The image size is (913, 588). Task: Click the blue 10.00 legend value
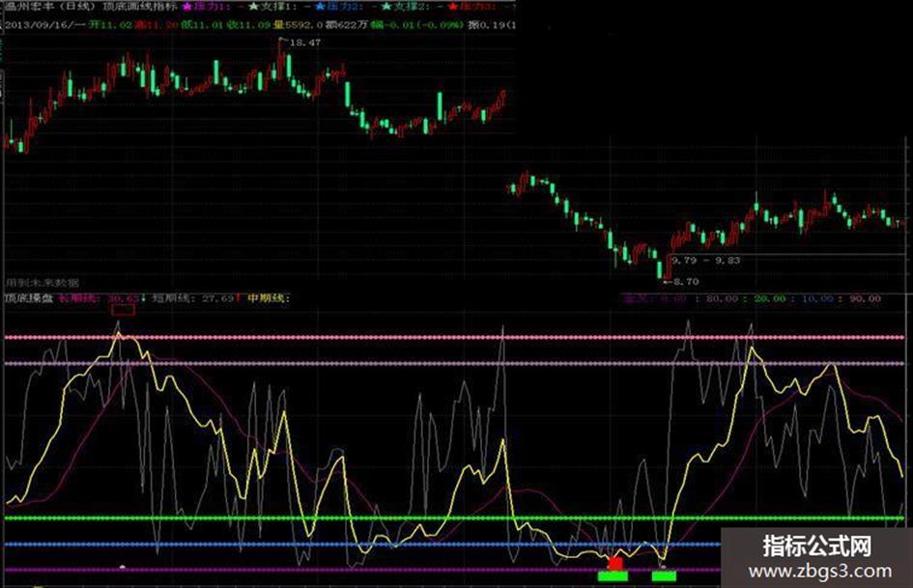click(x=817, y=298)
